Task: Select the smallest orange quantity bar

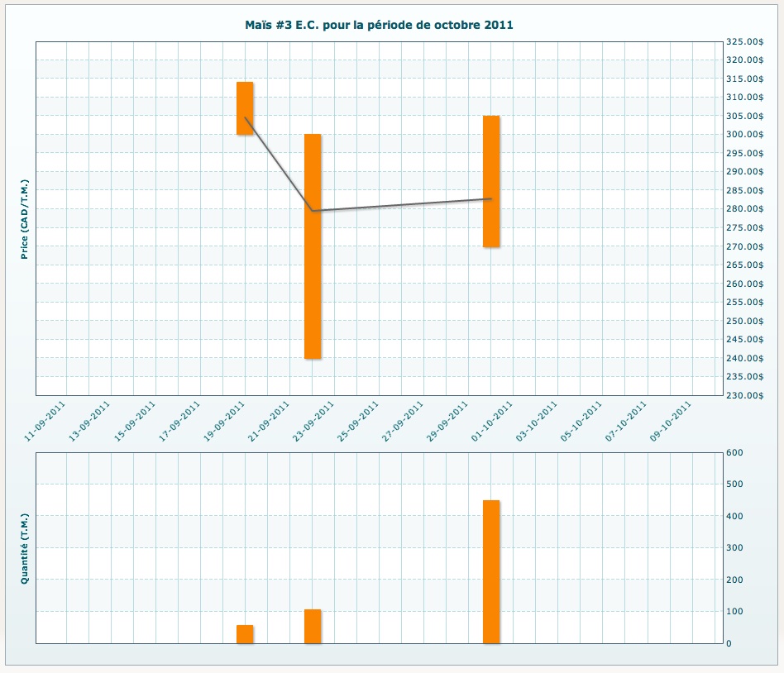Action: pyautogui.click(x=245, y=634)
